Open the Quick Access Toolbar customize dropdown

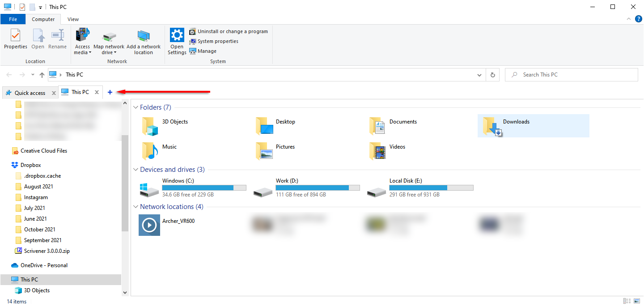tap(40, 7)
